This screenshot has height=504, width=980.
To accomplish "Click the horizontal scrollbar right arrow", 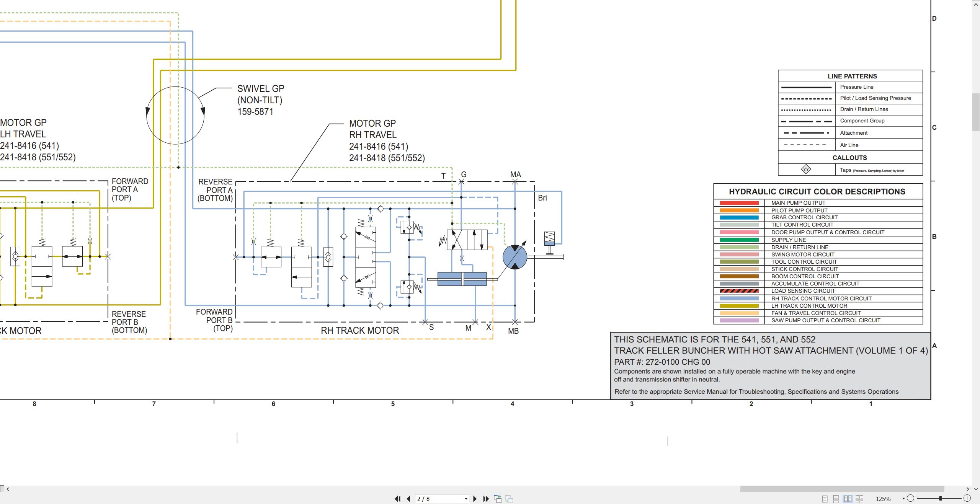I will pyautogui.click(x=968, y=489).
